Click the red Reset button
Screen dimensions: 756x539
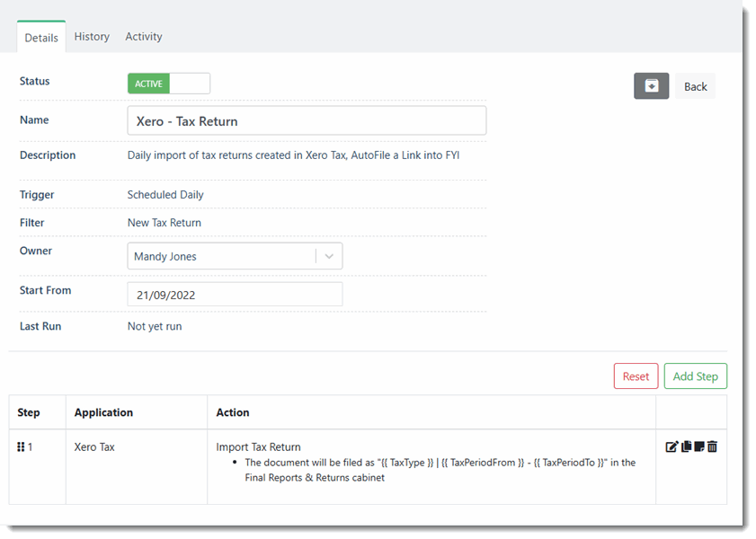pos(636,376)
